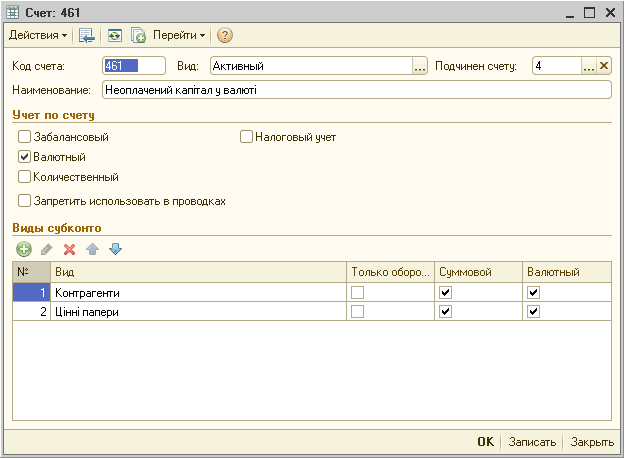The width and height of the screenshot is (624, 458).
Task: Move the subkonto down with the blue arrow
Action: [115, 249]
